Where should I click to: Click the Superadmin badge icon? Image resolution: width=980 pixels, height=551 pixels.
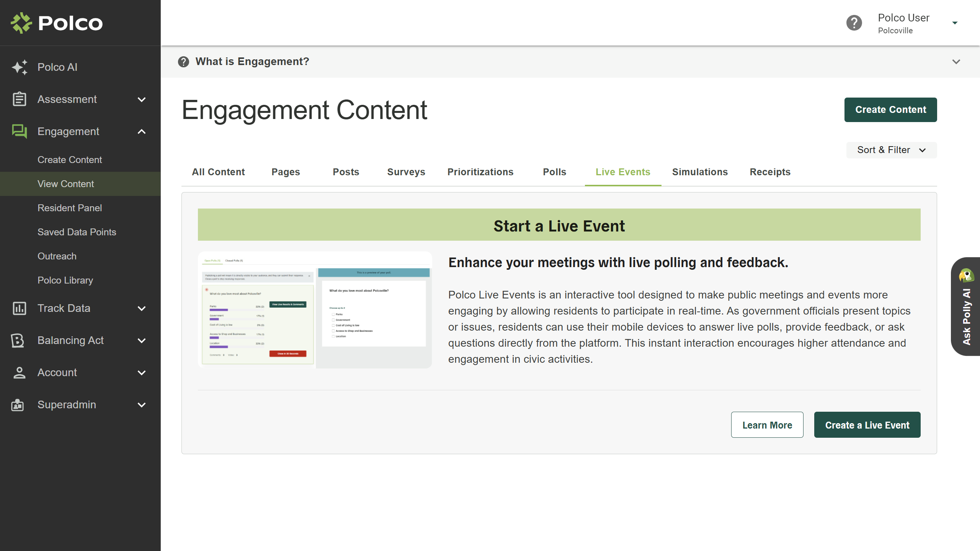(18, 405)
